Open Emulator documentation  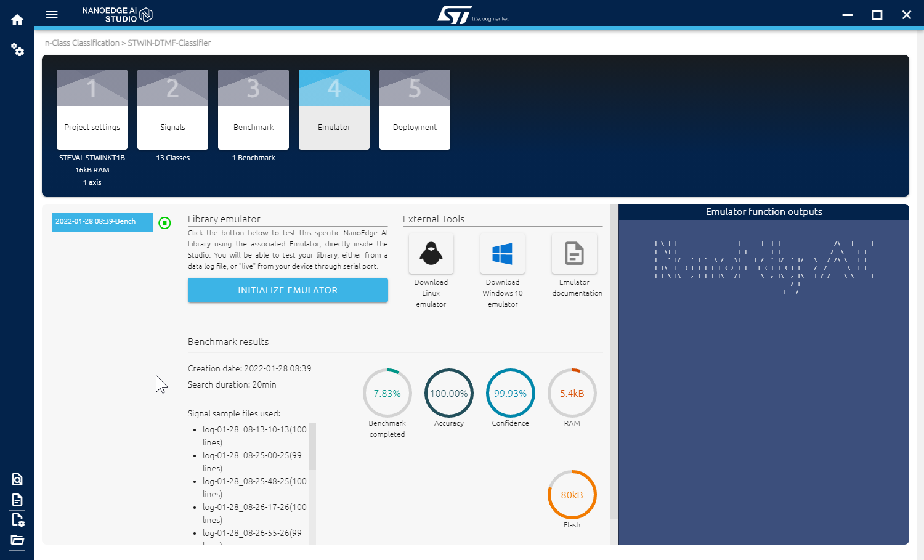coord(574,253)
